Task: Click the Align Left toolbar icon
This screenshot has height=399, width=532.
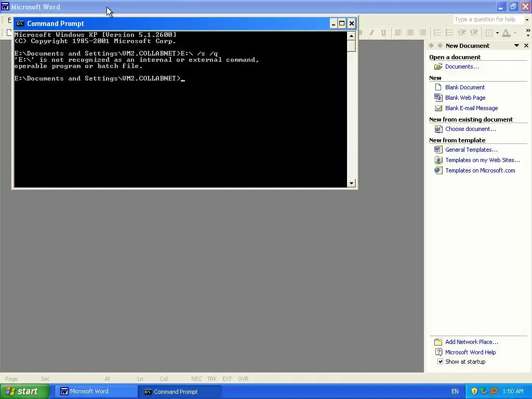Action: tap(398, 33)
